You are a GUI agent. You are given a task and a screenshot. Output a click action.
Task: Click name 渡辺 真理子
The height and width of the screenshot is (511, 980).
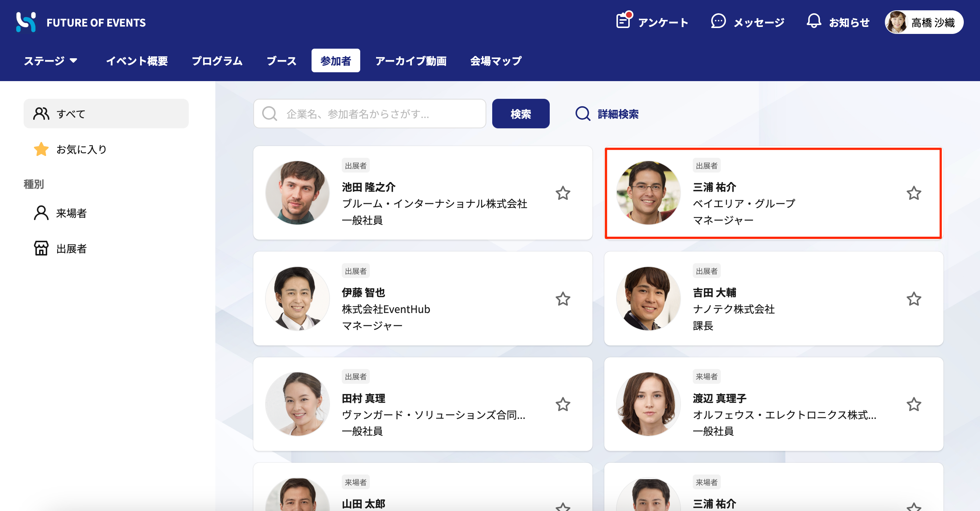click(719, 398)
